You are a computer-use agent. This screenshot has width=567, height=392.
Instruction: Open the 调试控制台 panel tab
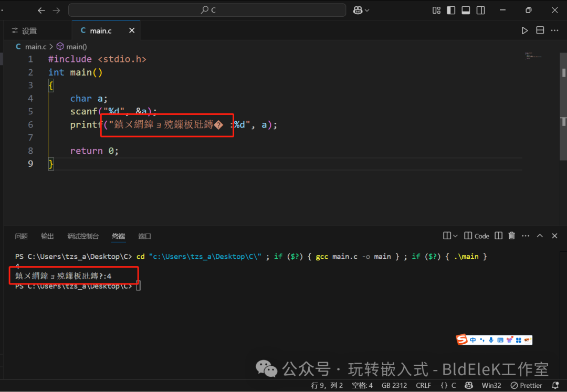click(83, 236)
